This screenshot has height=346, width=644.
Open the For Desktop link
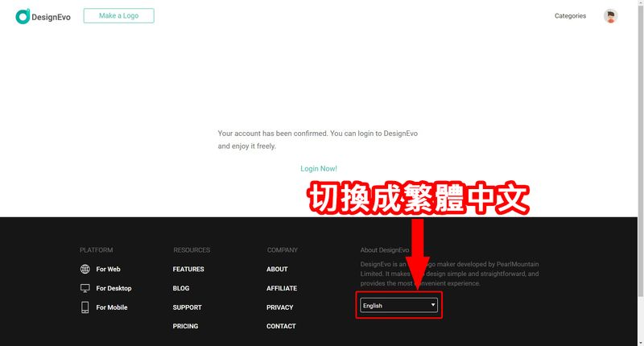pyautogui.click(x=114, y=288)
